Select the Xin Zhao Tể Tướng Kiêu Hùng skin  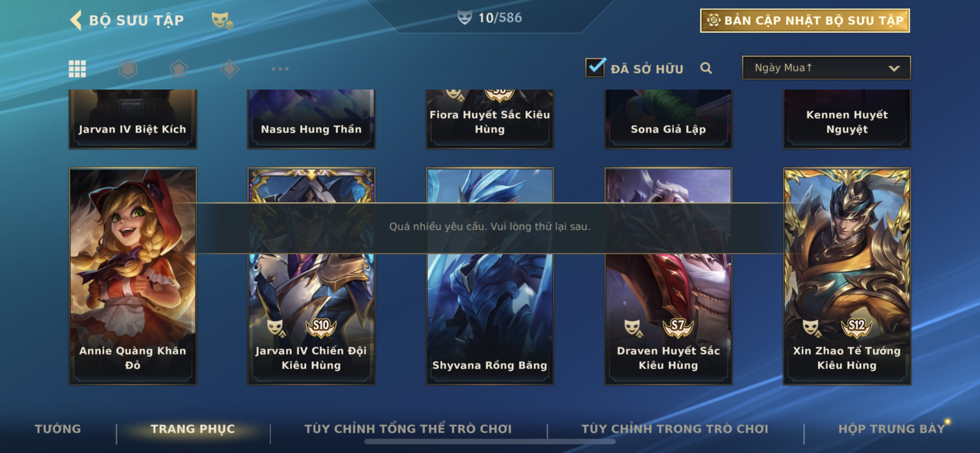847,276
